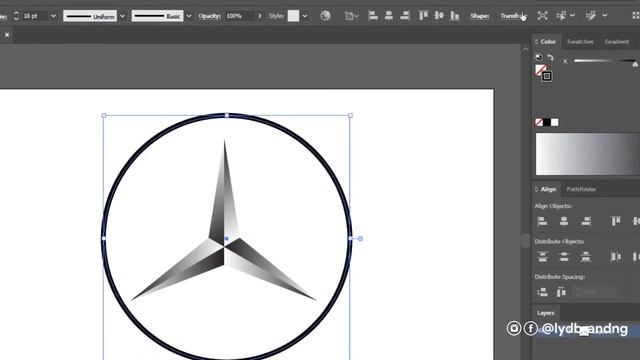Select the Fill box in Color panel
Screen dimensions: 640x360
pyautogui.click(x=540, y=70)
